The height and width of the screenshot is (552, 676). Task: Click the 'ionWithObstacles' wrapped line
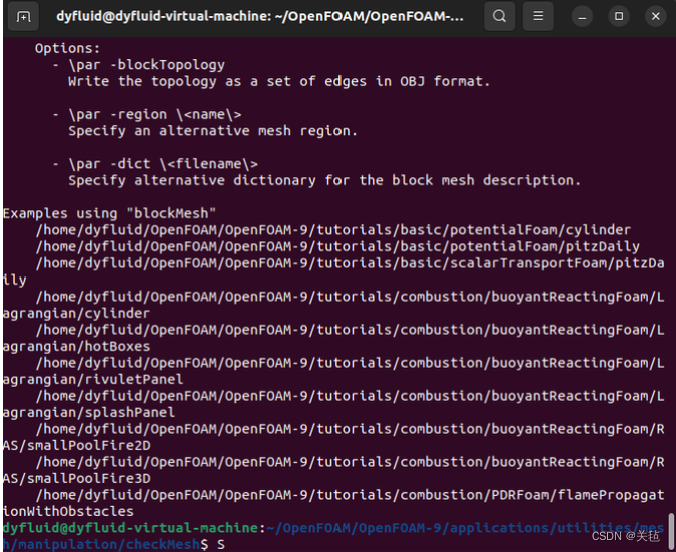tap(68, 512)
